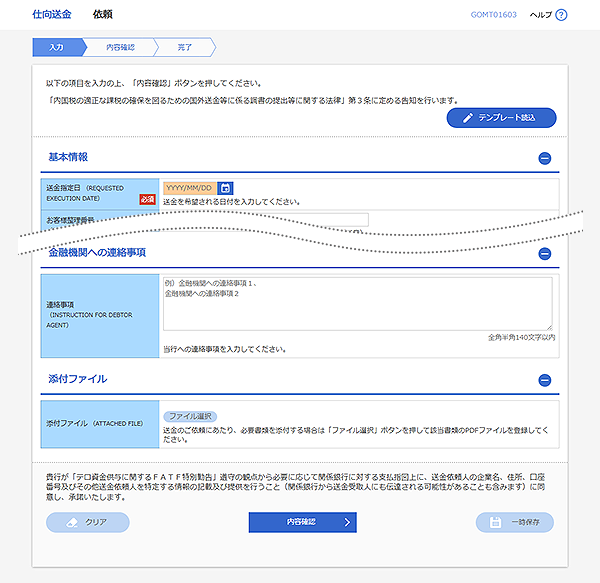Screen dimensions: 600x583
Task: Collapse the 添付ファイル section
Action: [x=545, y=380]
